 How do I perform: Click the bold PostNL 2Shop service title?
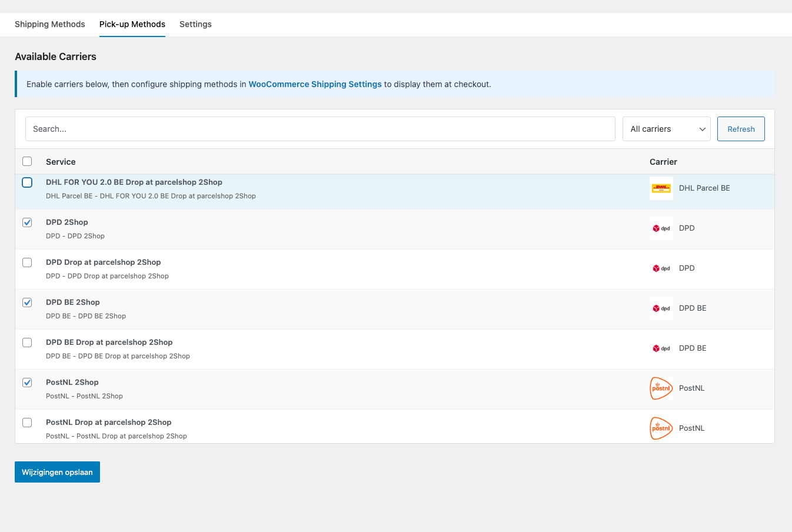tap(72, 383)
